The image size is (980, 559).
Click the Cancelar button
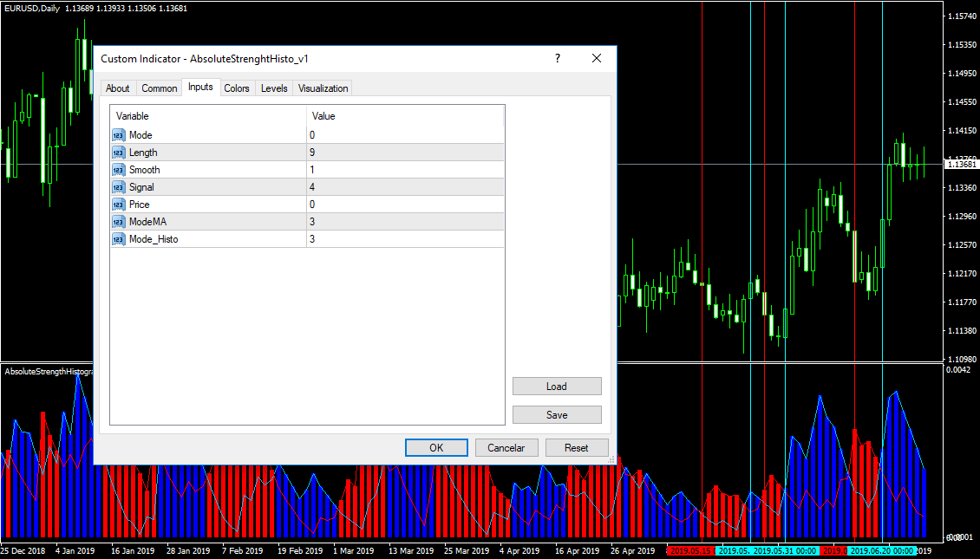(506, 448)
